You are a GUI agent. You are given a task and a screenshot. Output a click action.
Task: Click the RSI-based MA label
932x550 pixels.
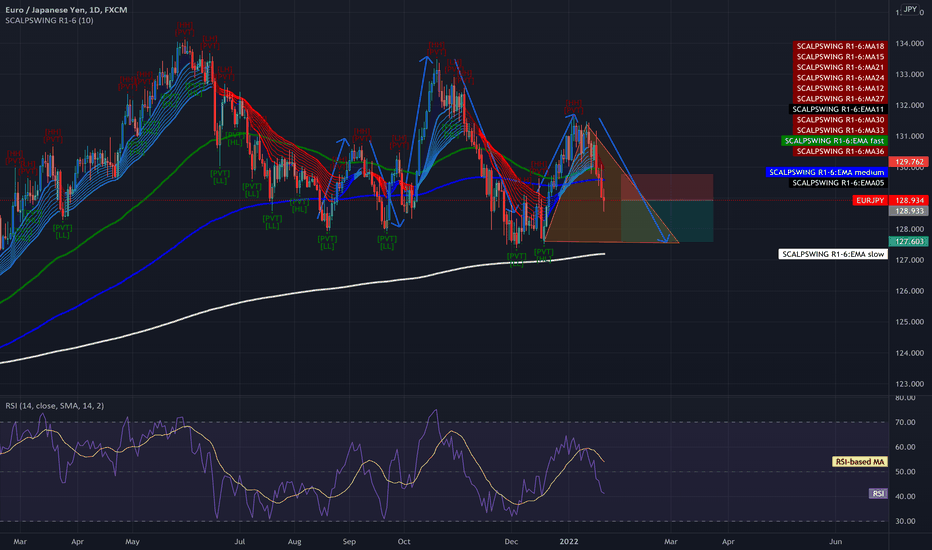(x=859, y=461)
